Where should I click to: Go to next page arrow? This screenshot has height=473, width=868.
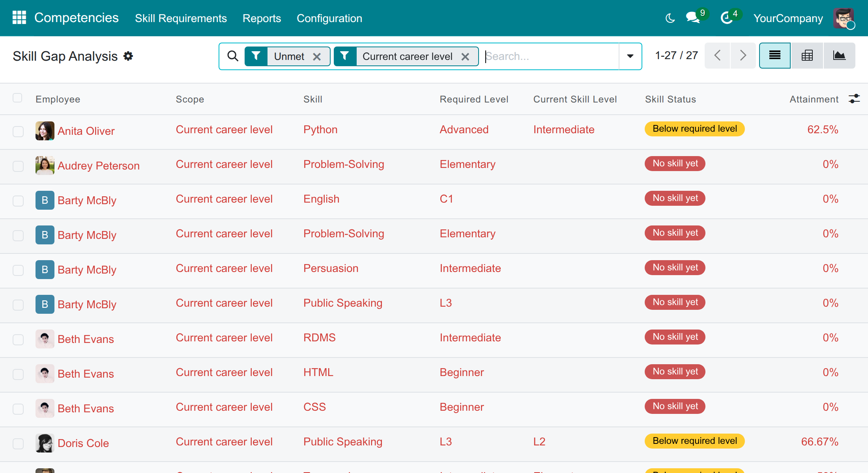pyautogui.click(x=743, y=56)
